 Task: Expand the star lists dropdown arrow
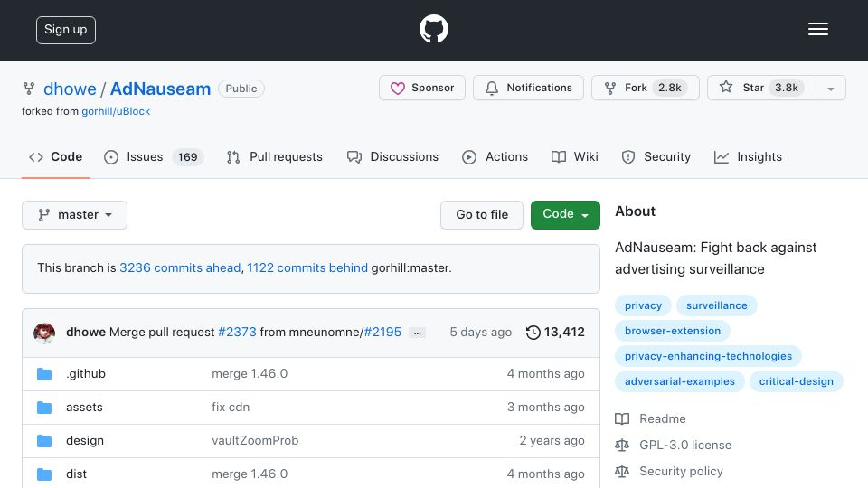tap(830, 89)
